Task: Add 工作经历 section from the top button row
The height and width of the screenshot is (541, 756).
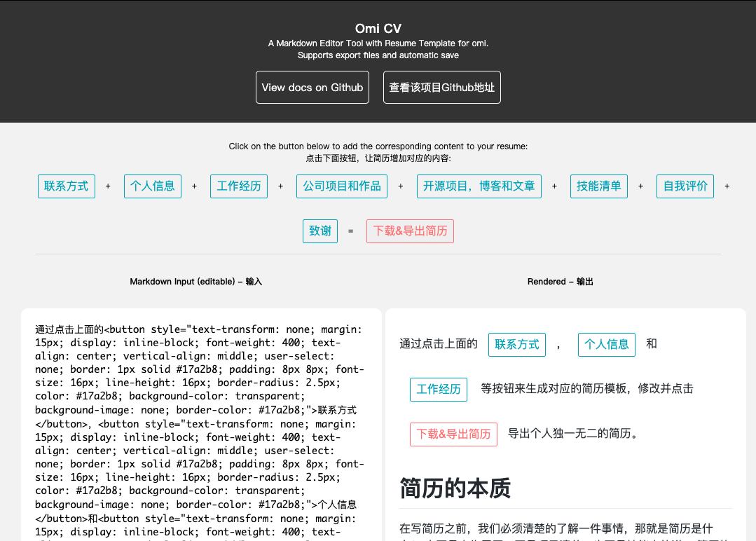Action: click(x=239, y=186)
